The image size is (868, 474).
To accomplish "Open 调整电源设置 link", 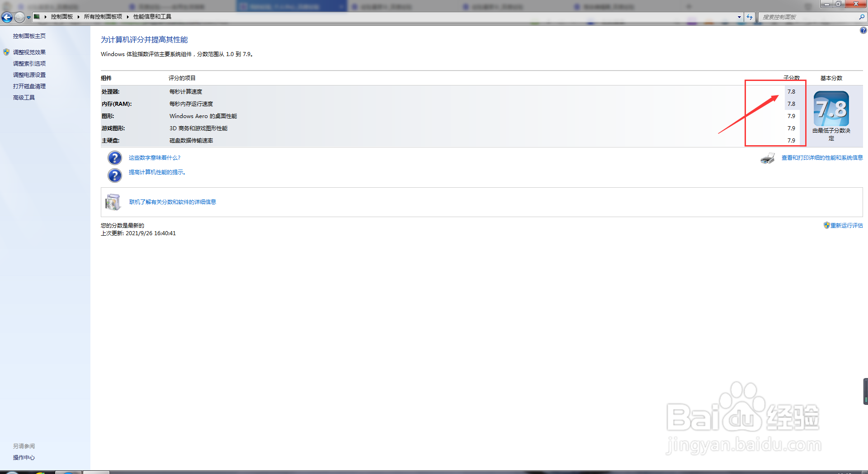I will tap(29, 75).
